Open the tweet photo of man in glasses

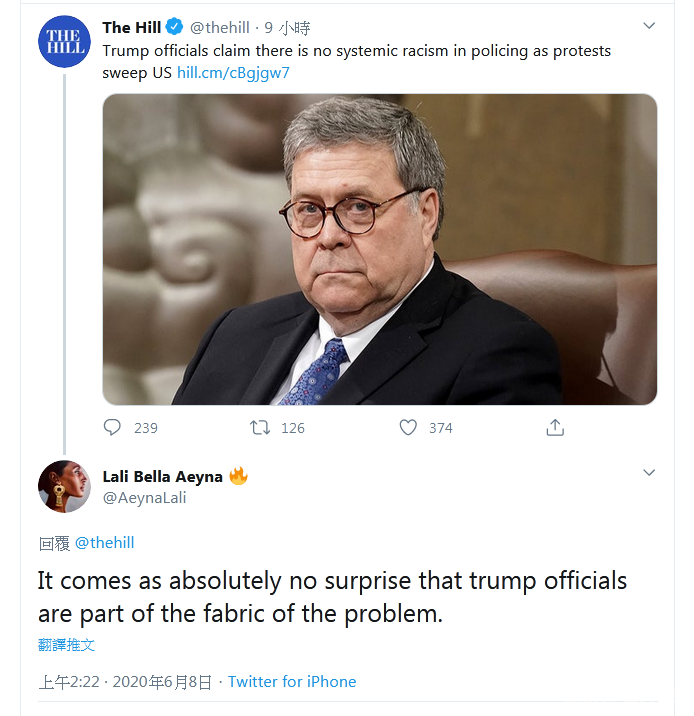click(380, 249)
